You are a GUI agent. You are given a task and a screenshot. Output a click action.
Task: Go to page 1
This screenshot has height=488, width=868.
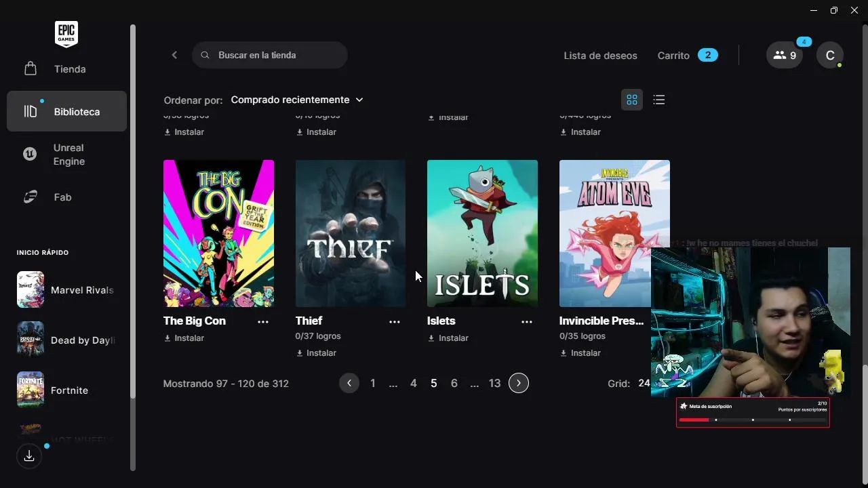pyautogui.click(x=372, y=383)
